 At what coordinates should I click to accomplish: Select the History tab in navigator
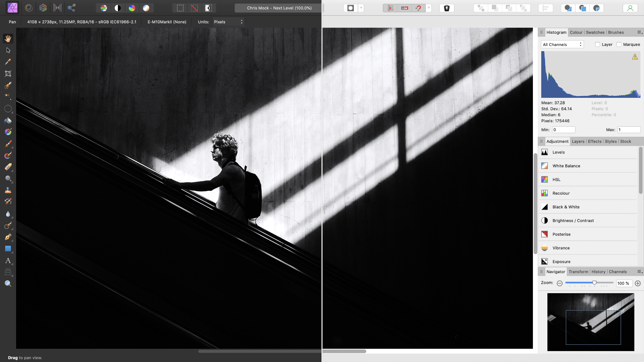tap(599, 271)
